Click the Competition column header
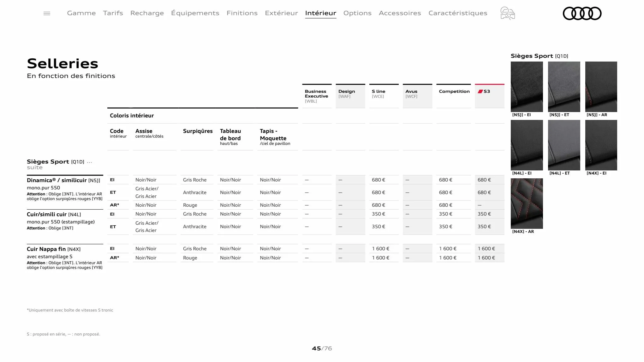Image resolution: width=644 pixels, height=362 pixels. [454, 96]
